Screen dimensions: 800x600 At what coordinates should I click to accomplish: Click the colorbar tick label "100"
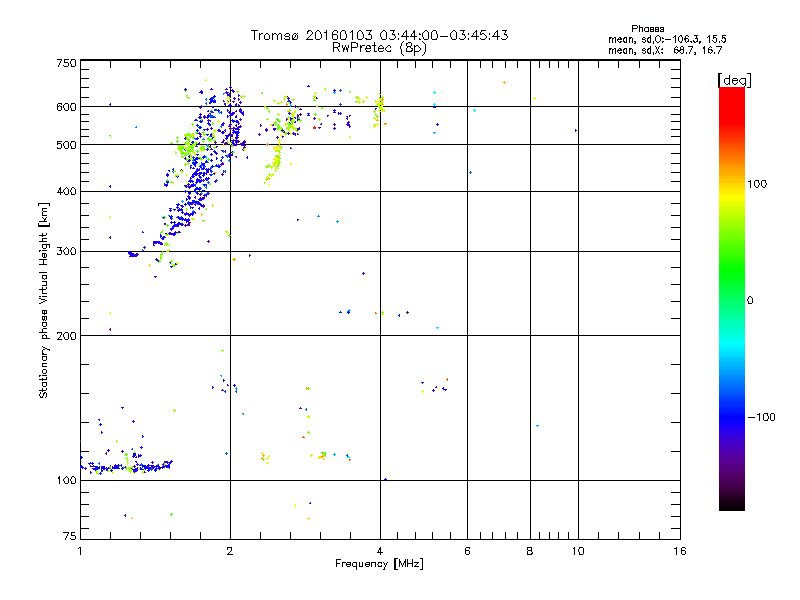[x=757, y=184]
